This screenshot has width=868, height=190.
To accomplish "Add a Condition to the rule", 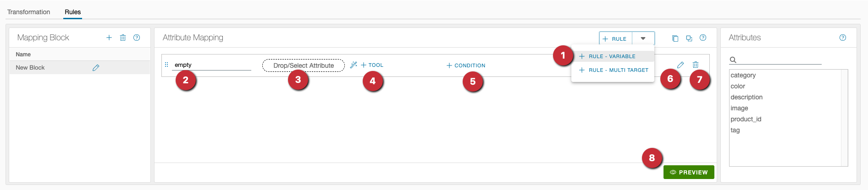I will (466, 65).
